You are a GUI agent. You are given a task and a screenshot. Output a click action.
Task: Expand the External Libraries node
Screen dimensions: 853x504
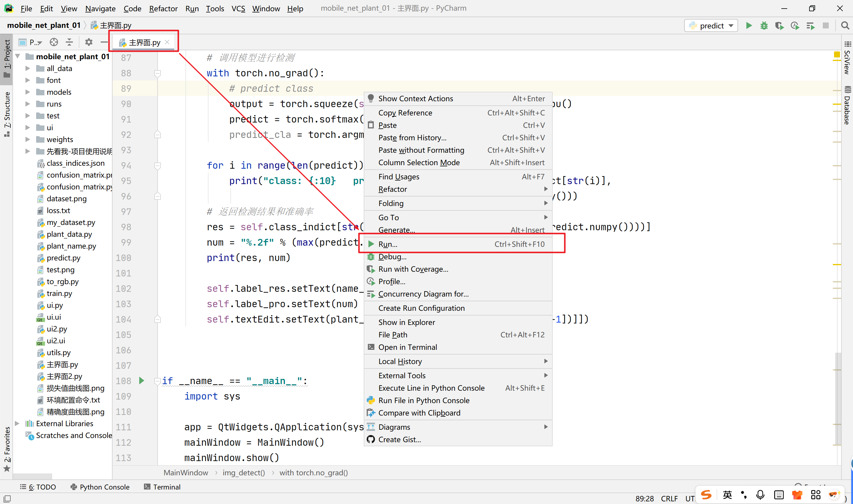17,424
